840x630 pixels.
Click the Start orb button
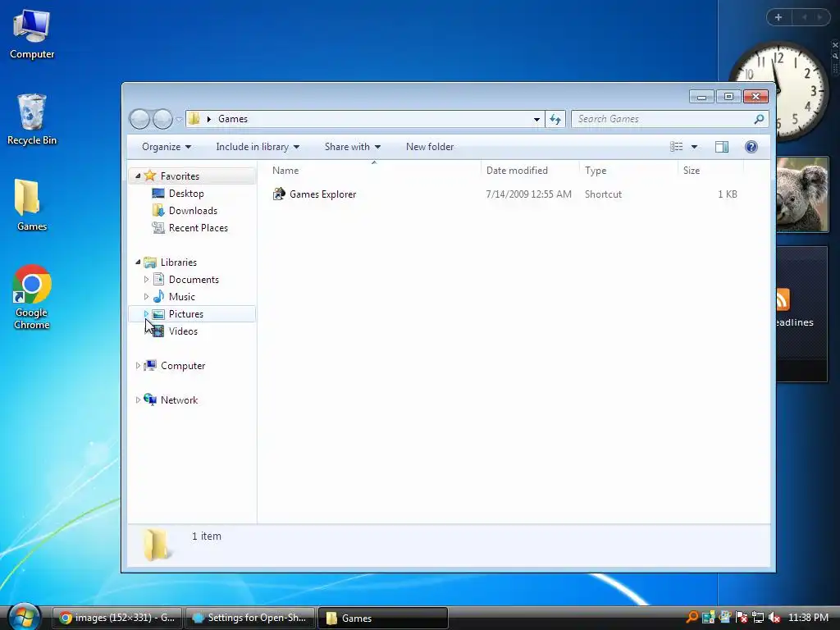(x=24, y=617)
